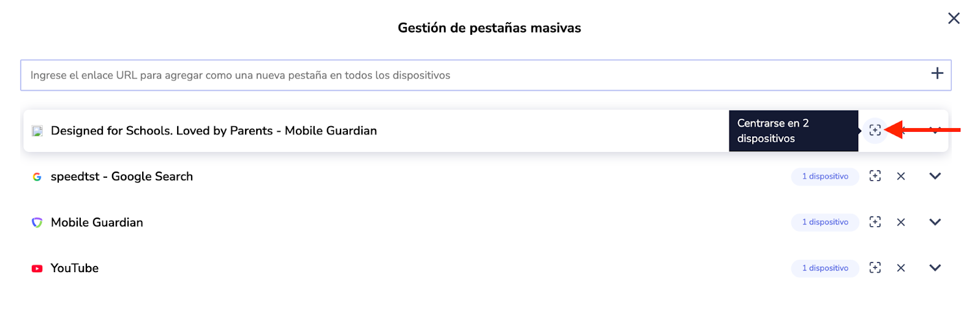The height and width of the screenshot is (312, 980).
Task: Close the Mobile Guardian tab row
Action: coord(900,222)
